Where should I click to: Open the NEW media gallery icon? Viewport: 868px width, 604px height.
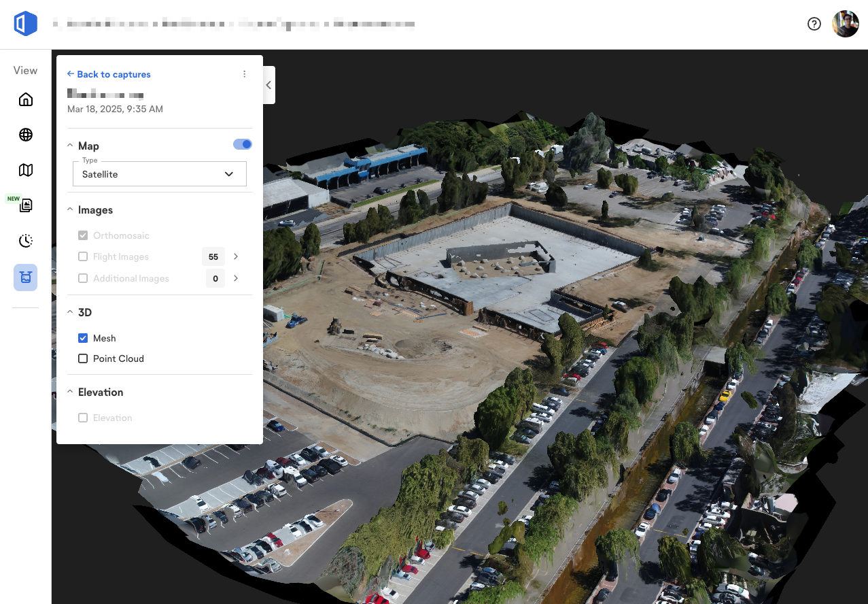(x=26, y=205)
